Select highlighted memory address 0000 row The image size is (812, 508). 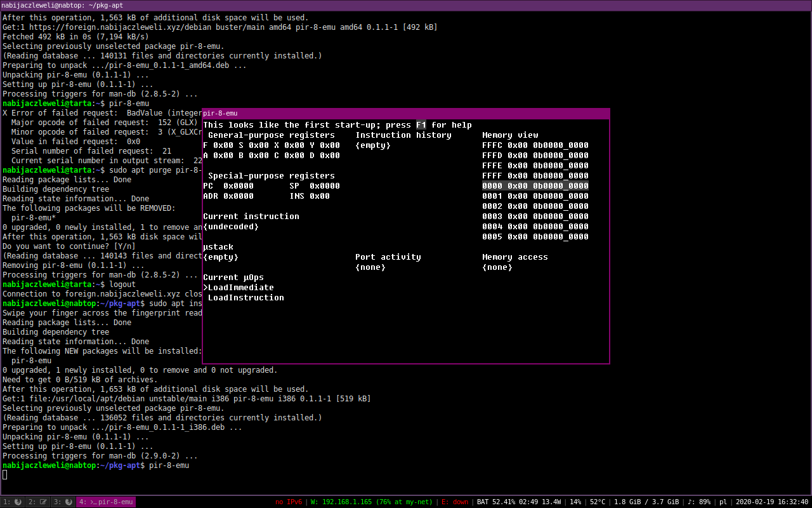(x=535, y=186)
